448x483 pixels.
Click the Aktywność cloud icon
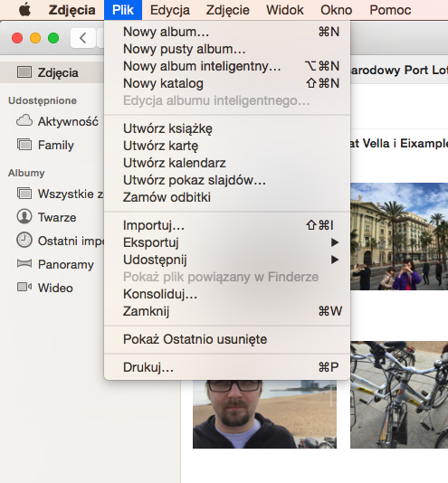coord(24,121)
